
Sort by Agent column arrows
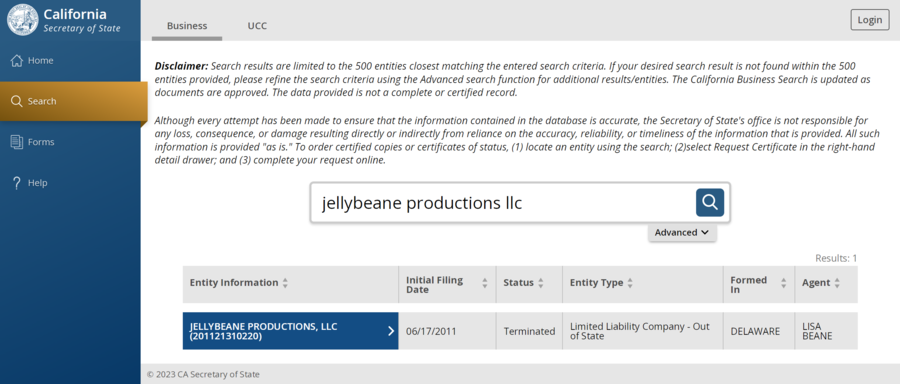(837, 283)
